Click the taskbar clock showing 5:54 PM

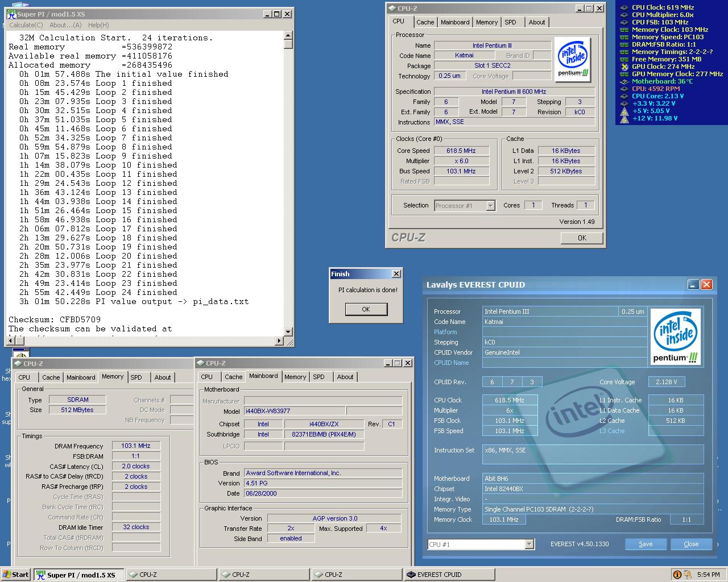(x=708, y=575)
